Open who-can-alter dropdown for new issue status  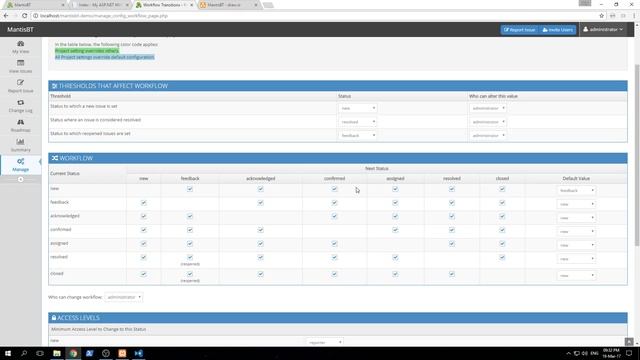(488, 108)
